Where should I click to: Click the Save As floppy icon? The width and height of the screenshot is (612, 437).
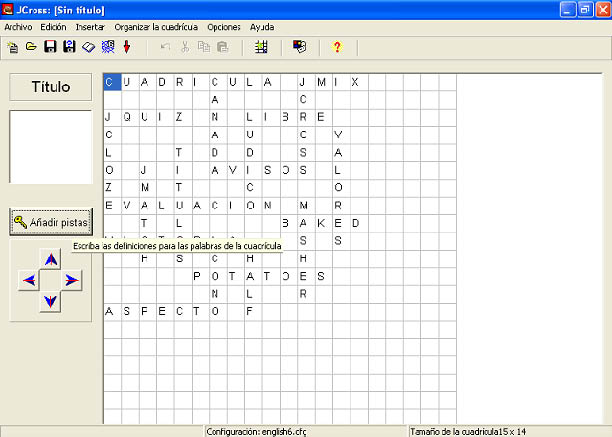click(69, 47)
